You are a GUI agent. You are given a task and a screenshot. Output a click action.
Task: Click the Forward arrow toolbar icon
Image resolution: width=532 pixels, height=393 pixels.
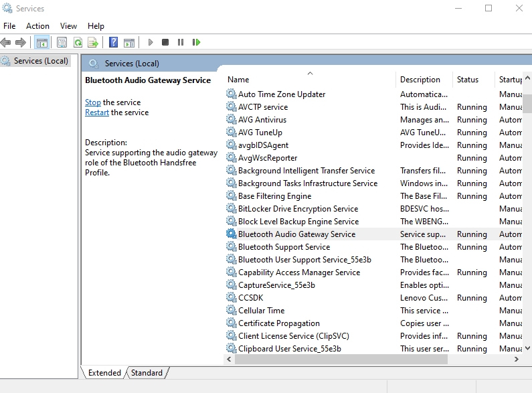click(x=21, y=42)
